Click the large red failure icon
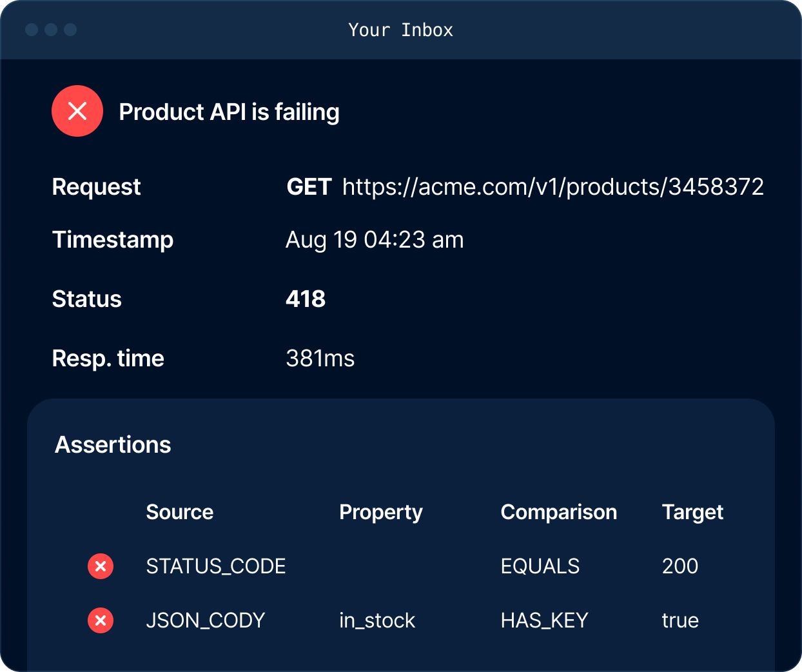802x672 pixels. pyautogui.click(x=77, y=111)
